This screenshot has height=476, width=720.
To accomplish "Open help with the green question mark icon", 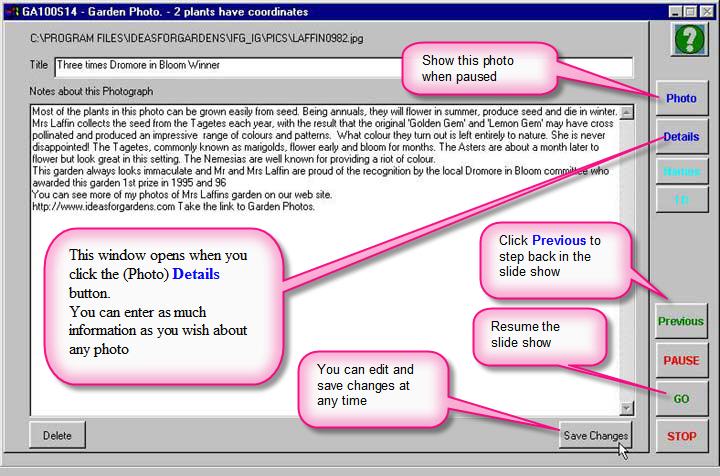I will [x=689, y=39].
